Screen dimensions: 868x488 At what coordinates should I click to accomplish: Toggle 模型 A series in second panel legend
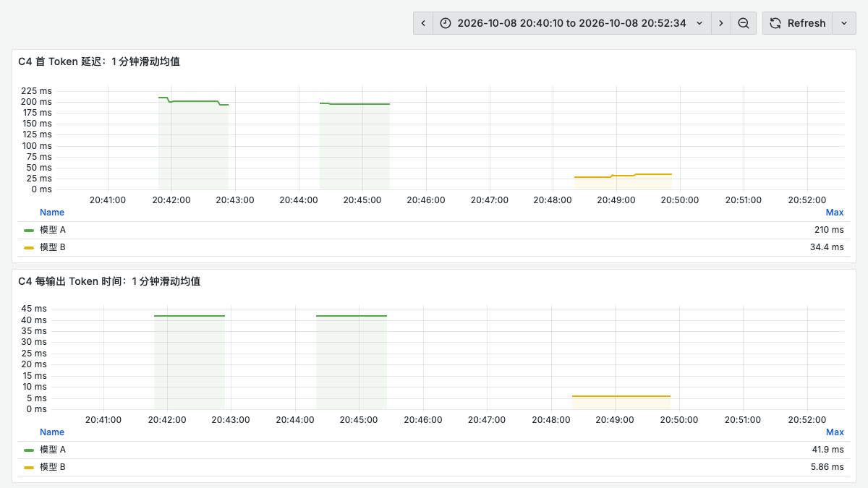[53, 450]
